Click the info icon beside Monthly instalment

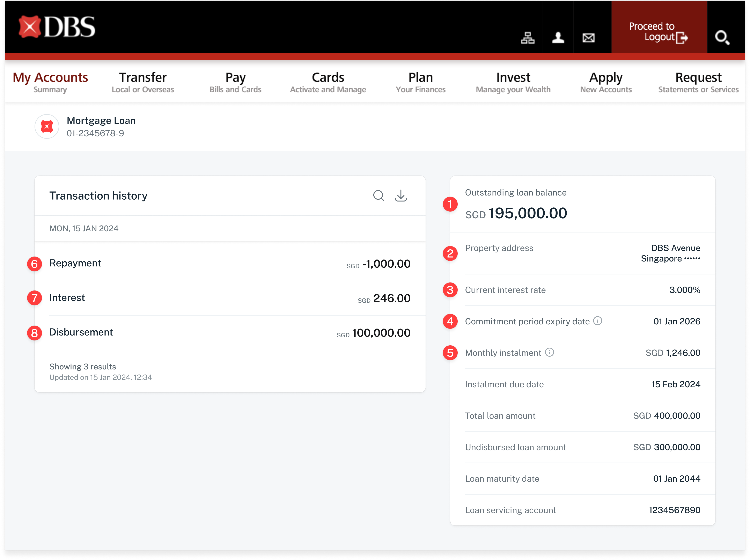pyautogui.click(x=549, y=352)
